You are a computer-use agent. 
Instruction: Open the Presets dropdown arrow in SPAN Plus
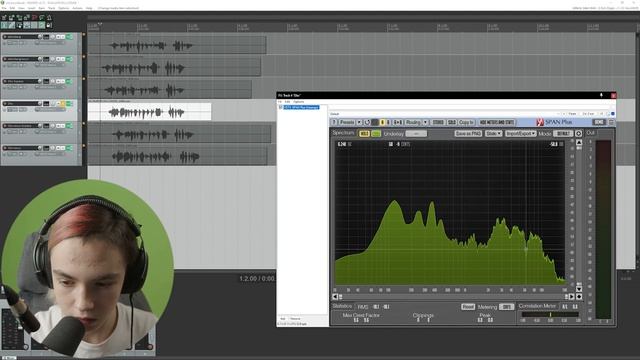[x=359, y=122]
